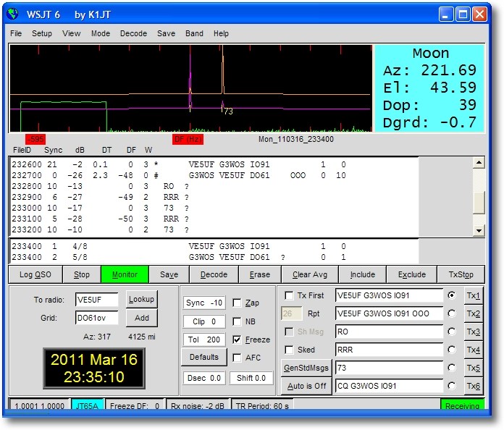Image resolution: width=504 pixels, height=430 pixels.
Task: Enable the NB noise blanker checkbox
Action: click(238, 321)
